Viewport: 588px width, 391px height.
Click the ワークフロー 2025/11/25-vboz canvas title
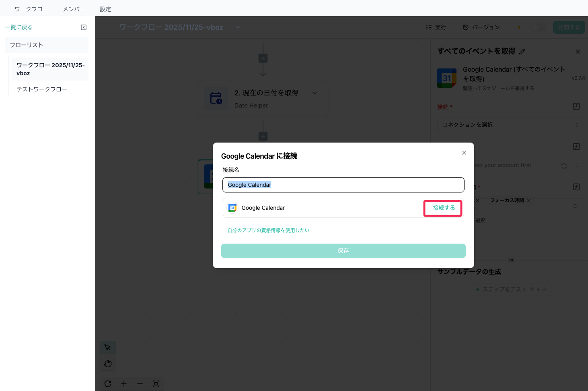171,27
